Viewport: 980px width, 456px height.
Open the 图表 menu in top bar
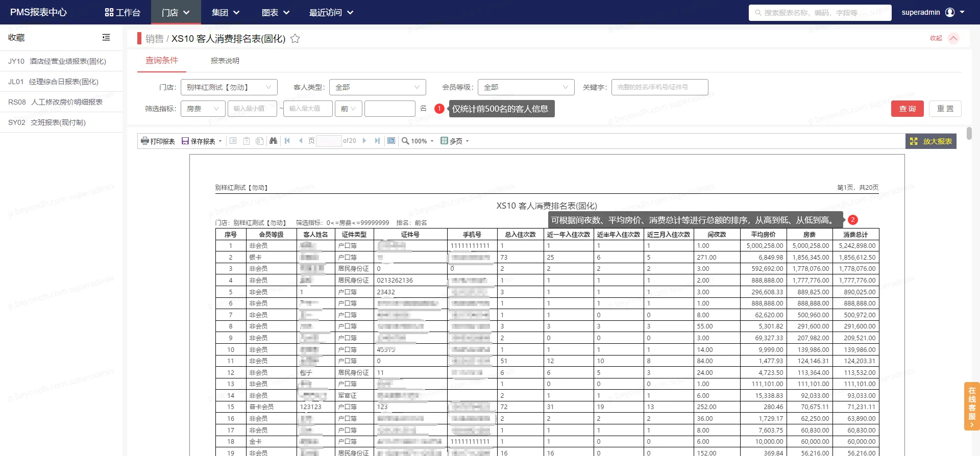[276, 12]
